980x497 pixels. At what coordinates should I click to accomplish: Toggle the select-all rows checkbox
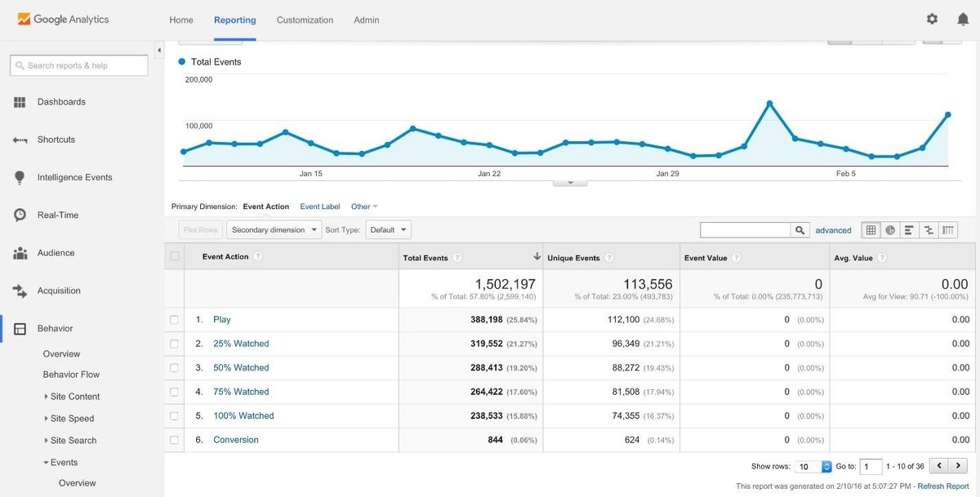[x=174, y=256]
